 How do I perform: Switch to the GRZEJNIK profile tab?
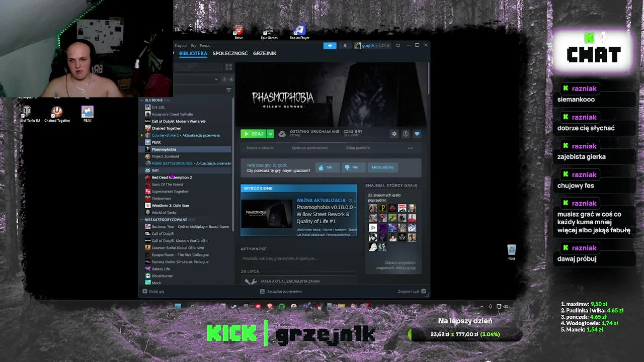click(x=265, y=53)
